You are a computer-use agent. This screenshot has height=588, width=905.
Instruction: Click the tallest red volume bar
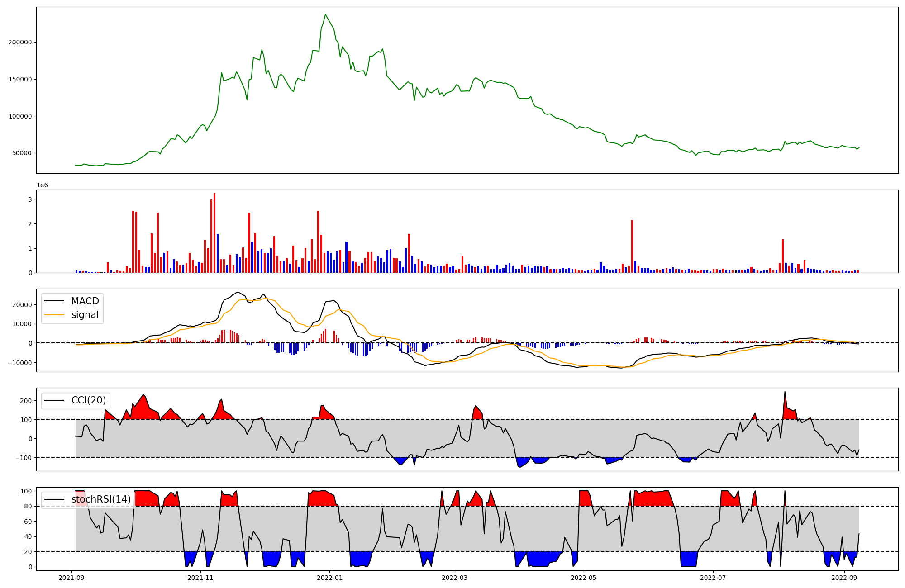click(214, 233)
